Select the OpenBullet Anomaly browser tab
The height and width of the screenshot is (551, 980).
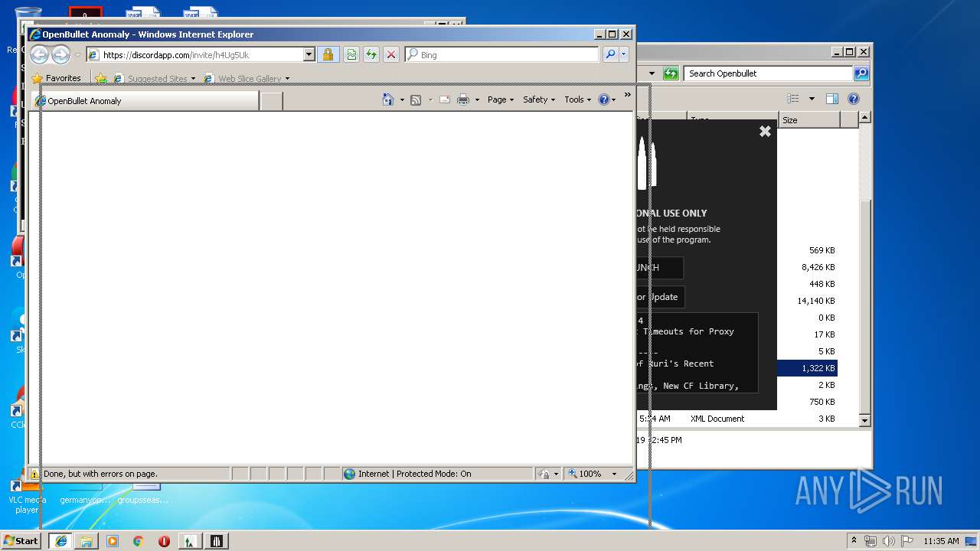coord(146,100)
